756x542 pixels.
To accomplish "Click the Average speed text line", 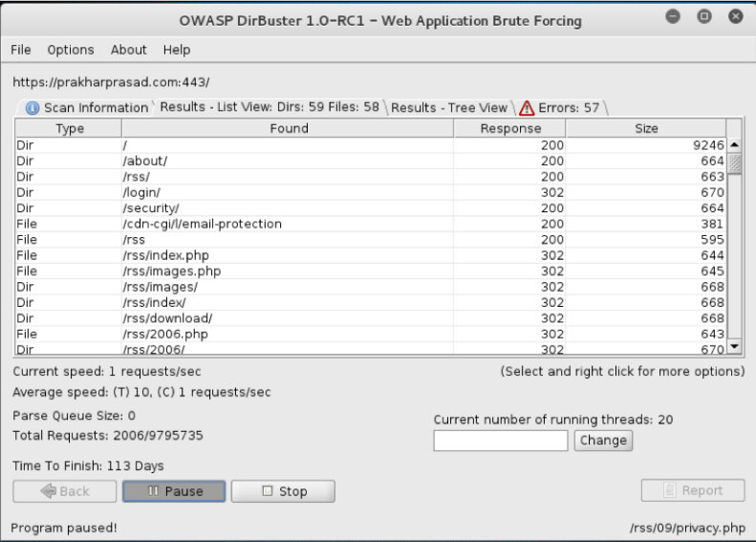I will (x=141, y=392).
